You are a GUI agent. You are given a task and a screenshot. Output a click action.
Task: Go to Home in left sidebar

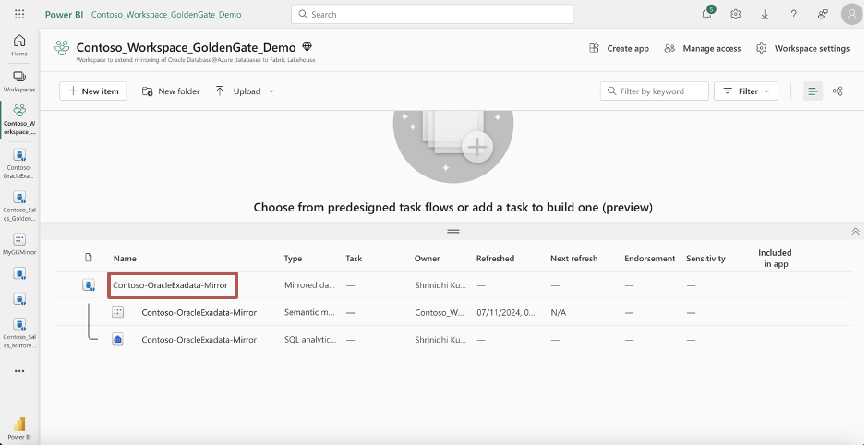[x=19, y=45]
